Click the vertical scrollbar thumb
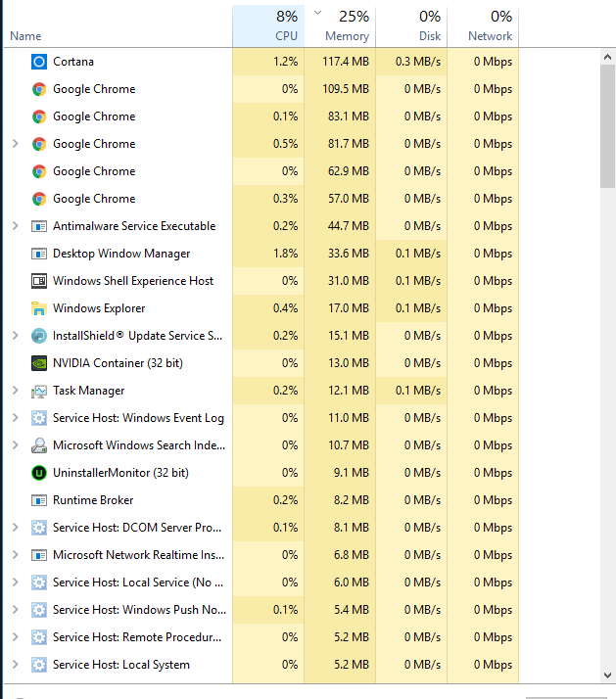The height and width of the screenshot is (699, 616). coord(607,126)
